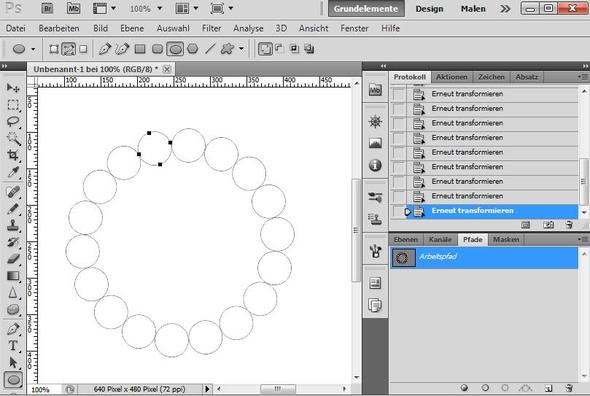This screenshot has height=396, width=590.
Task: Click the horizontal scrollbar thumb below canvas
Action: [278, 388]
